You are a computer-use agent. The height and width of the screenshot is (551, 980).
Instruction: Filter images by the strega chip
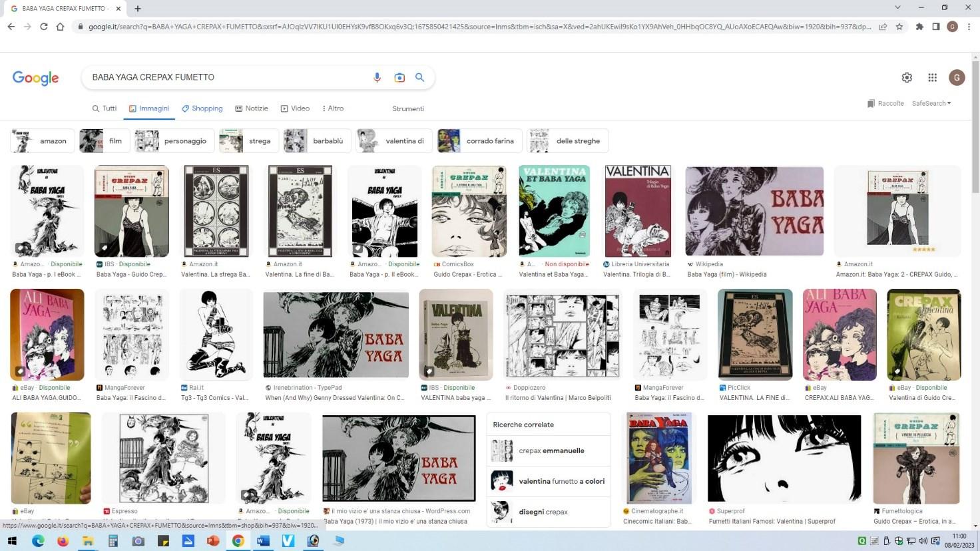coord(249,141)
